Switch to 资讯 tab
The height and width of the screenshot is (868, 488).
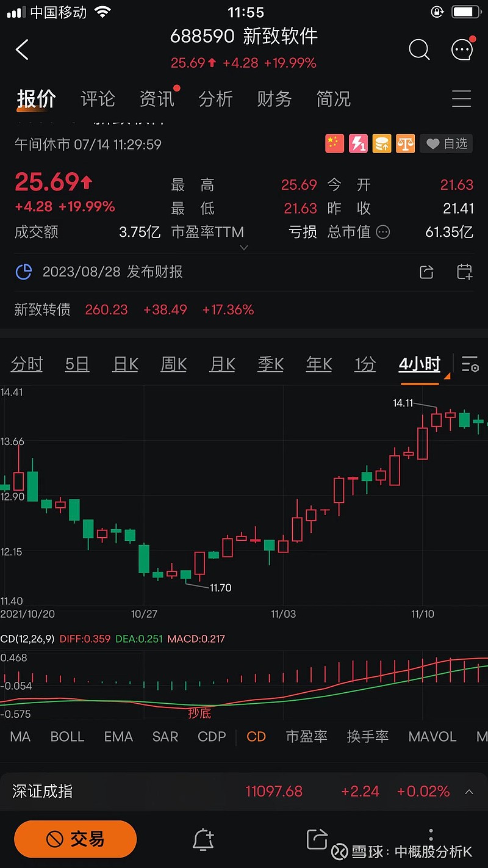(157, 99)
